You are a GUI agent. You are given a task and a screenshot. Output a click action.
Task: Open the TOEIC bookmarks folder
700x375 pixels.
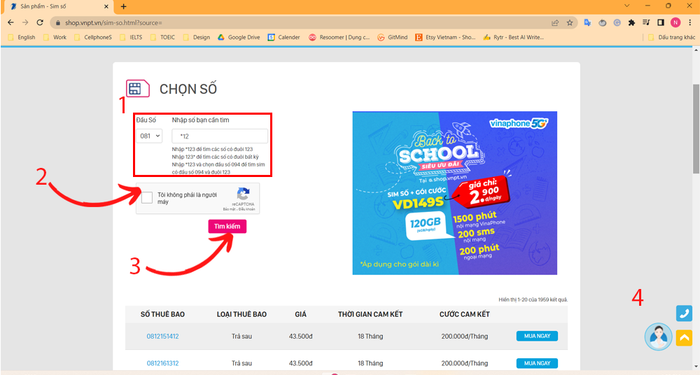point(163,38)
